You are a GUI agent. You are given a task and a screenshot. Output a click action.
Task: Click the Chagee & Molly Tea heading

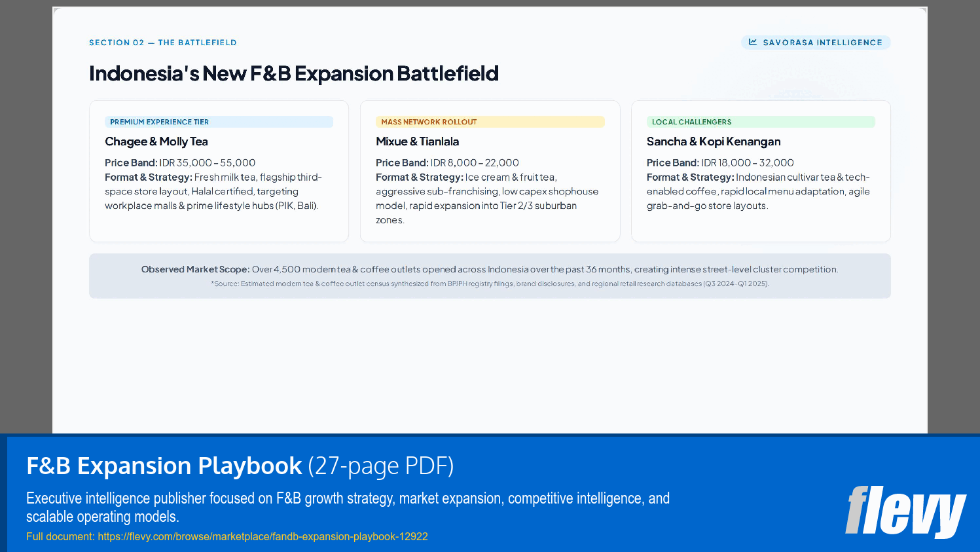pos(156,141)
